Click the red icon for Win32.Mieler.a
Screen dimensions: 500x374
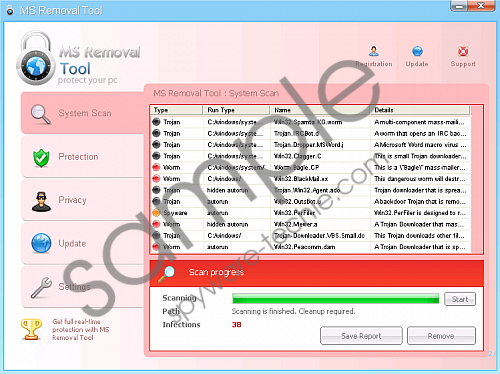pos(156,224)
